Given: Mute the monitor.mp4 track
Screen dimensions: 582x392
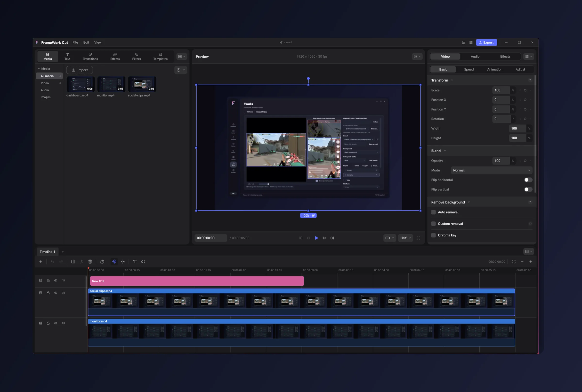Looking at the screenshot, I should tap(63, 323).
